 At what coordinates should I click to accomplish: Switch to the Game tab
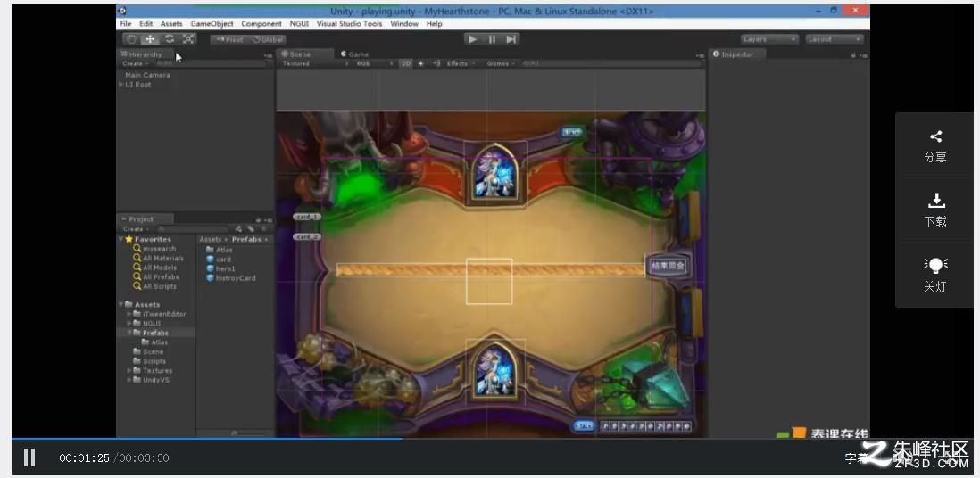click(x=355, y=54)
